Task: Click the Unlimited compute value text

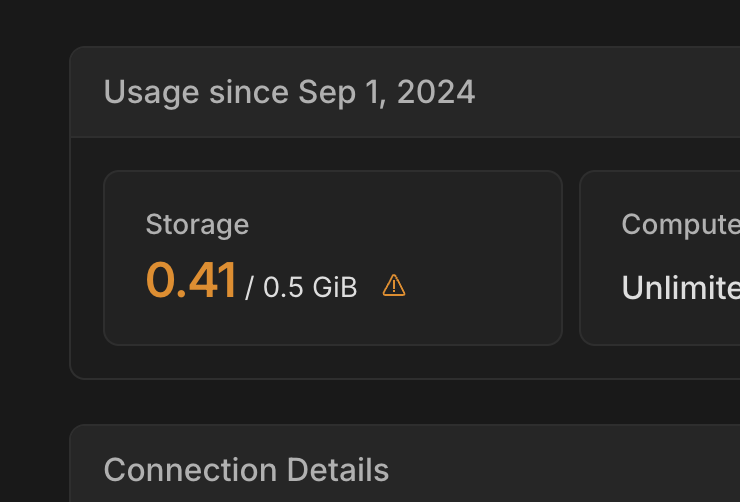Action: 680,288
